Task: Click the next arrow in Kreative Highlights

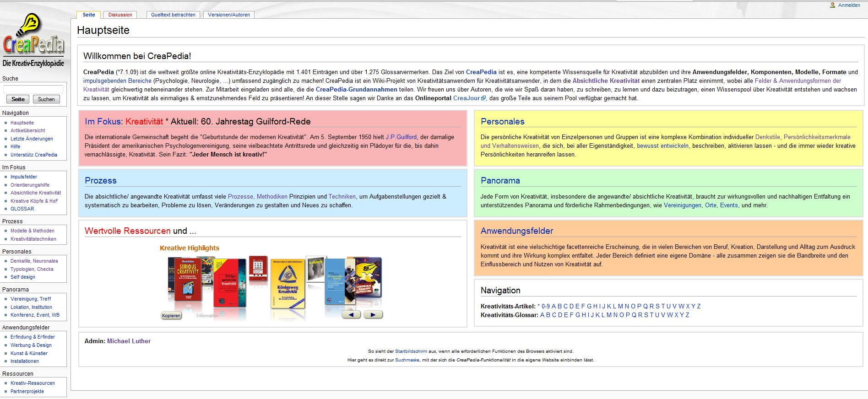Action: coord(373,315)
